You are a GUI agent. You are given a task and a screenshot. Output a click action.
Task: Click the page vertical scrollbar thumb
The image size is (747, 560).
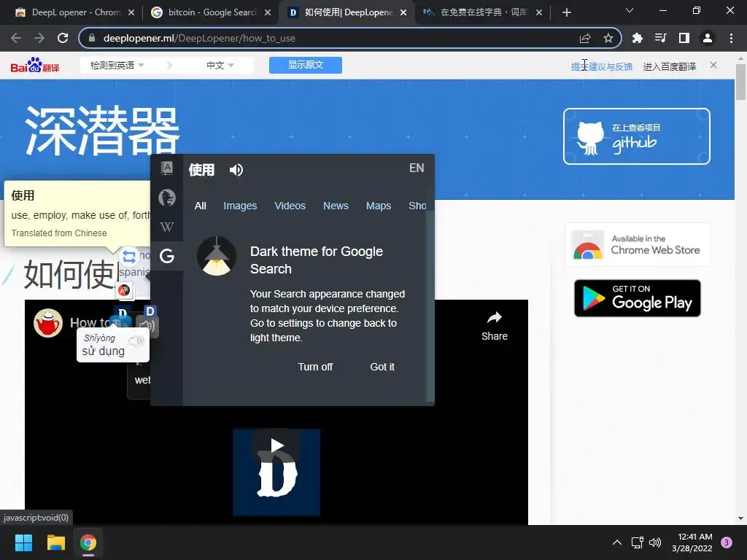pos(740,82)
